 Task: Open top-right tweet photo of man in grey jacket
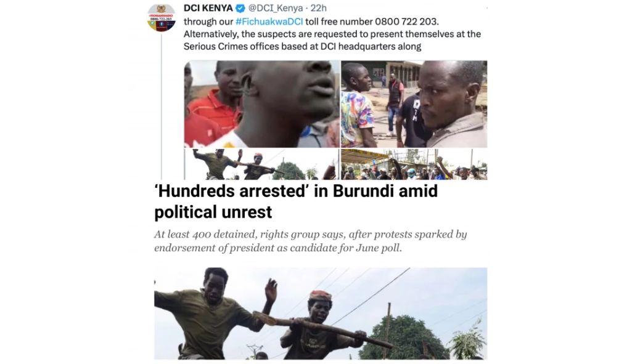point(414,104)
